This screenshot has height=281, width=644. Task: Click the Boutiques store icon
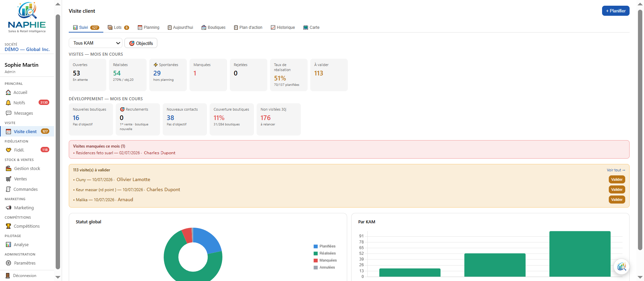[x=204, y=27]
